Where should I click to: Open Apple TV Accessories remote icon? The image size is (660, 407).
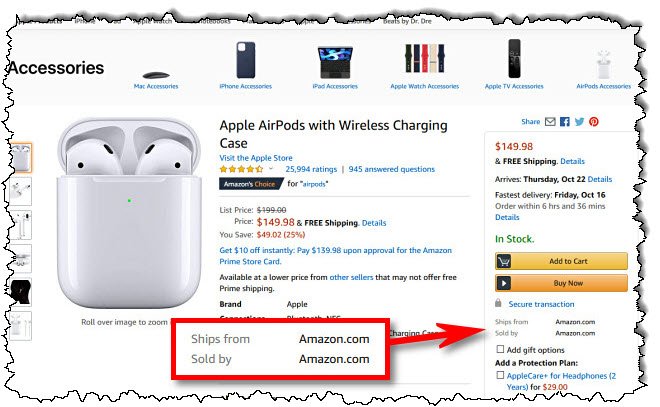(x=514, y=59)
